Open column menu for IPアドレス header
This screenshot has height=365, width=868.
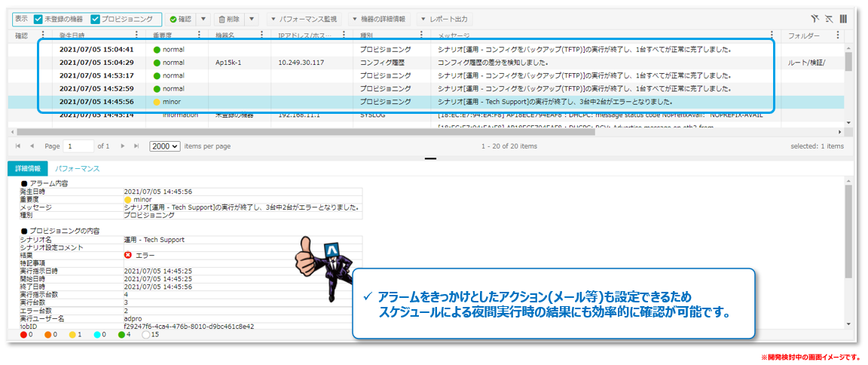click(343, 35)
